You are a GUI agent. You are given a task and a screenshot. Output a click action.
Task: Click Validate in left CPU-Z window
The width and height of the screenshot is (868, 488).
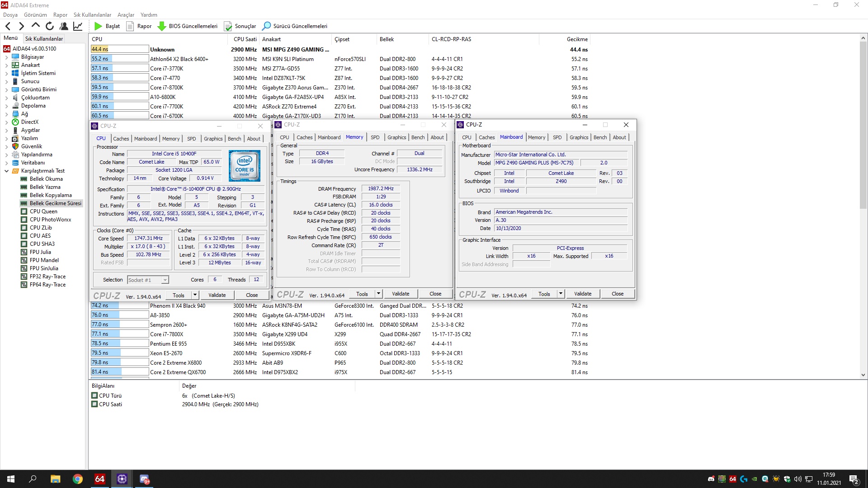217,295
